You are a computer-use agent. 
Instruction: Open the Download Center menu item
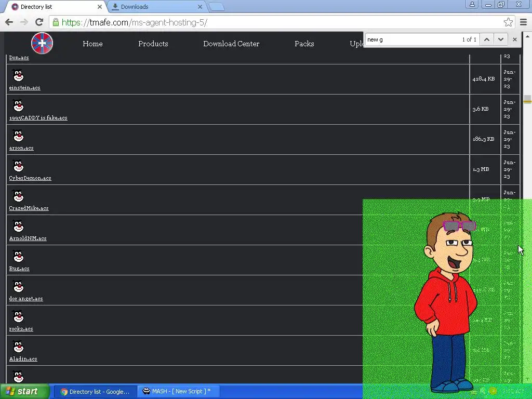coord(231,44)
